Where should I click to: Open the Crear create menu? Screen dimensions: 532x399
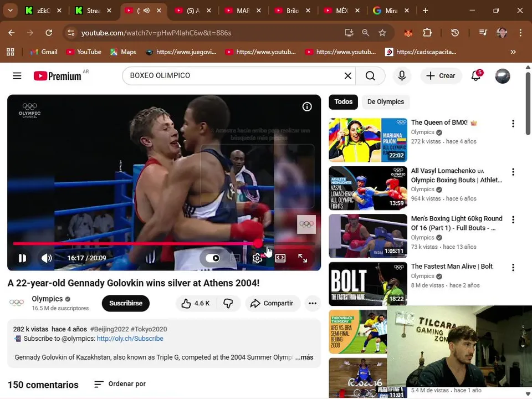(x=441, y=76)
